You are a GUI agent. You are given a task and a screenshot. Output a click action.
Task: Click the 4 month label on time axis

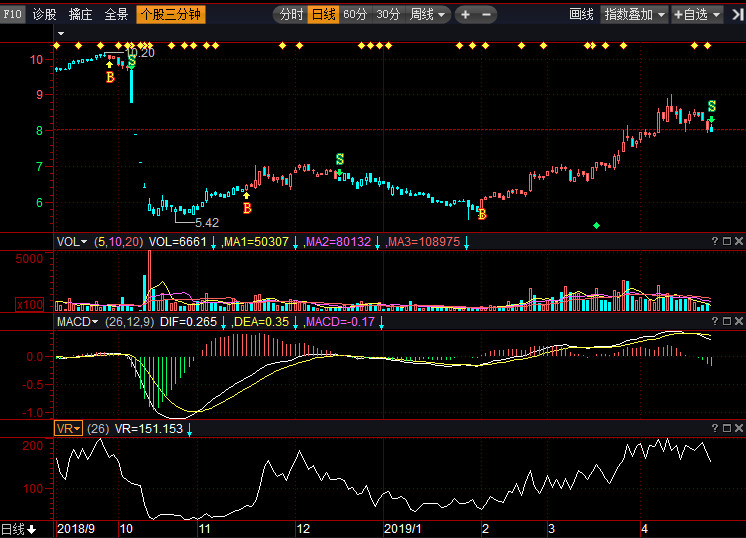tap(644, 529)
